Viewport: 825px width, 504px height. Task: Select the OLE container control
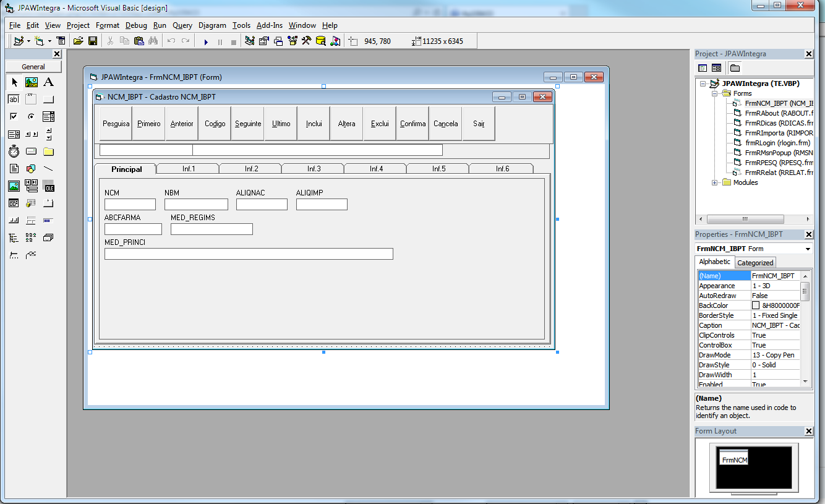coord(49,186)
